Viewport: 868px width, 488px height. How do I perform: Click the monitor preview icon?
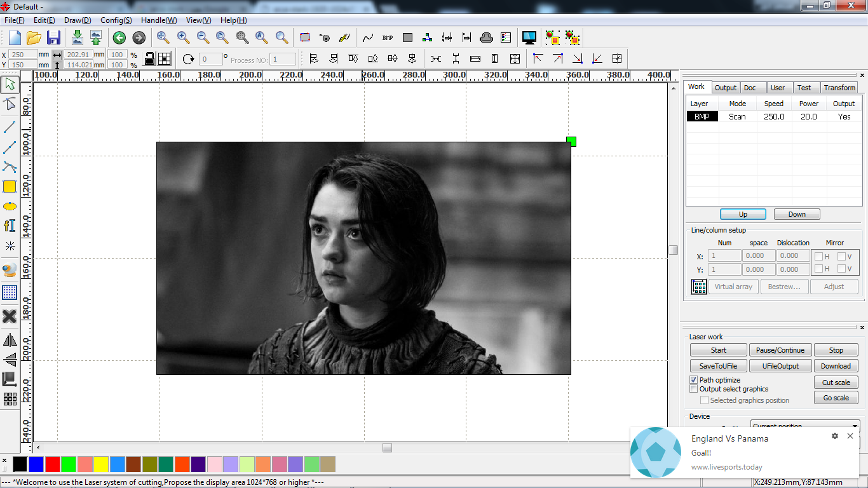(x=529, y=37)
